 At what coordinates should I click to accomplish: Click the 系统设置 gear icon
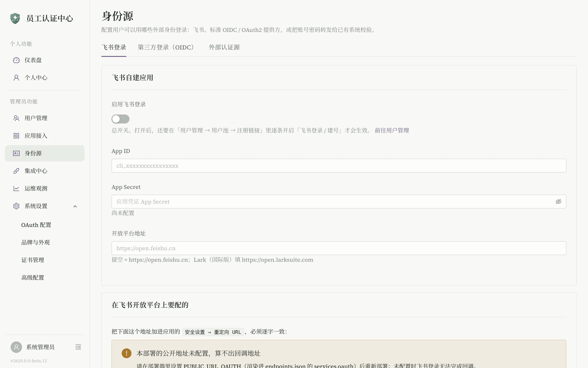(16, 206)
